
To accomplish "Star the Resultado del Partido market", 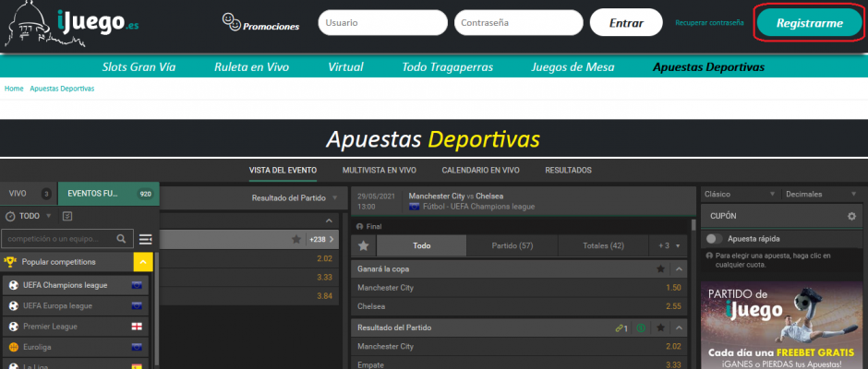I will tap(660, 328).
